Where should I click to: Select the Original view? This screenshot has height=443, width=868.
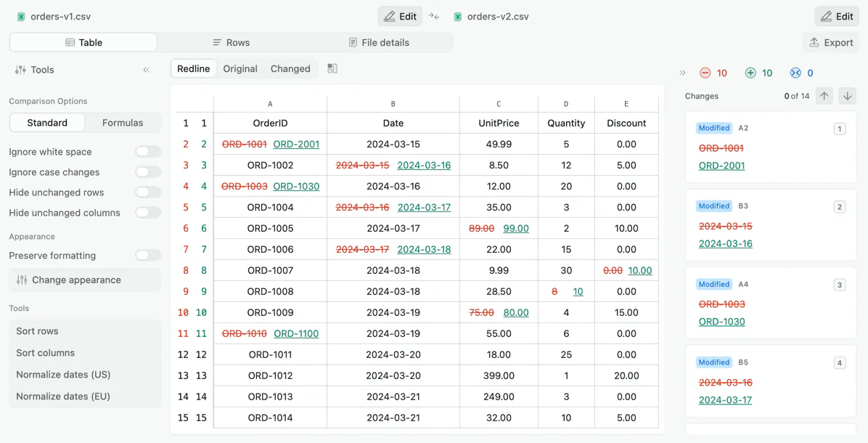point(240,69)
